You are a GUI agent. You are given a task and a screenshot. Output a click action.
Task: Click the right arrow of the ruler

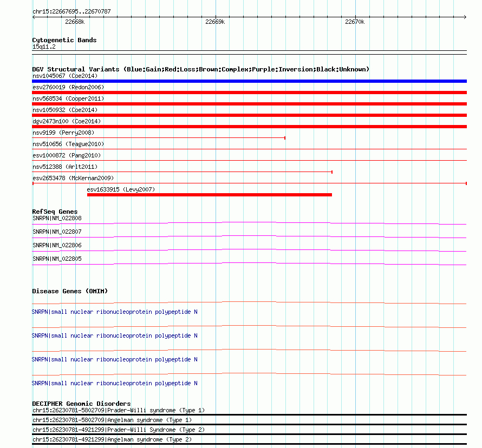point(465,17)
